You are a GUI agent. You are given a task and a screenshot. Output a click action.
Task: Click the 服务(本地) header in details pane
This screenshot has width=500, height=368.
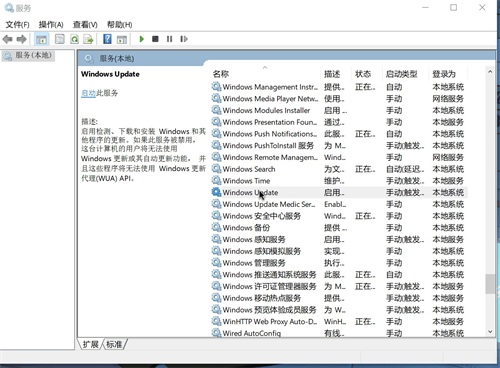tap(117, 59)
